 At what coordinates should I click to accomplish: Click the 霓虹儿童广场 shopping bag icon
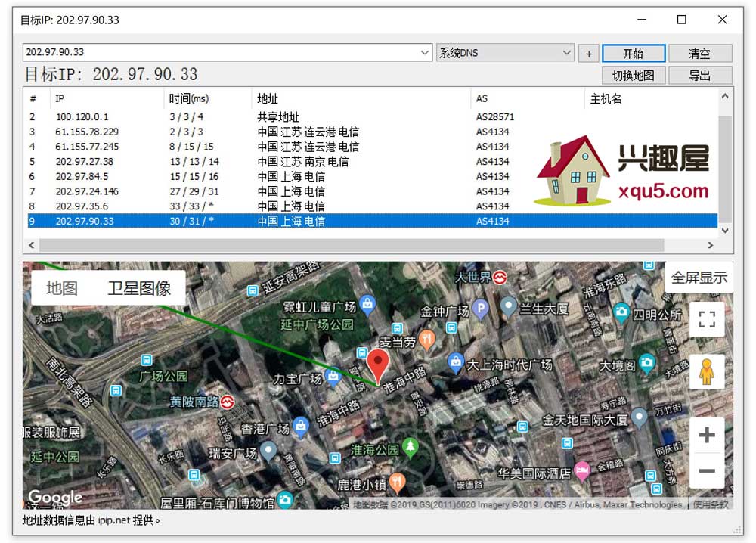(x=367, y=304)
